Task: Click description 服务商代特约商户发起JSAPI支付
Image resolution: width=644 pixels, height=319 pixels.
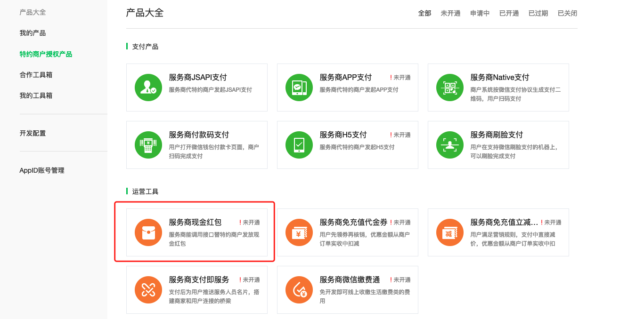Action: click(210, 89)
